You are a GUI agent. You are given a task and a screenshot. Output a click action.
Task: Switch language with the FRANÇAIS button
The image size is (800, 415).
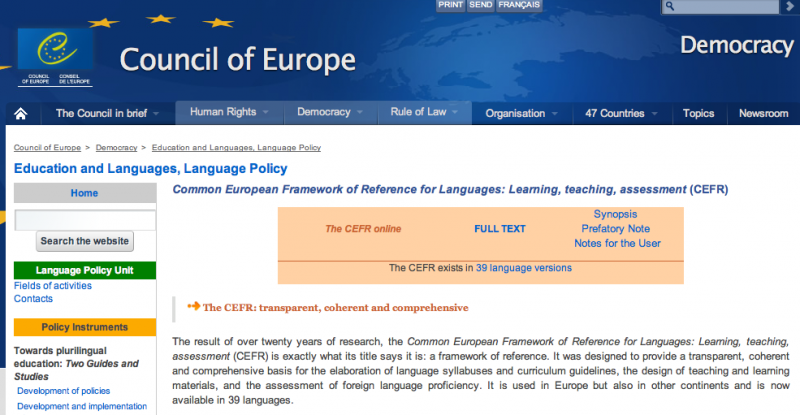[519, 5]
